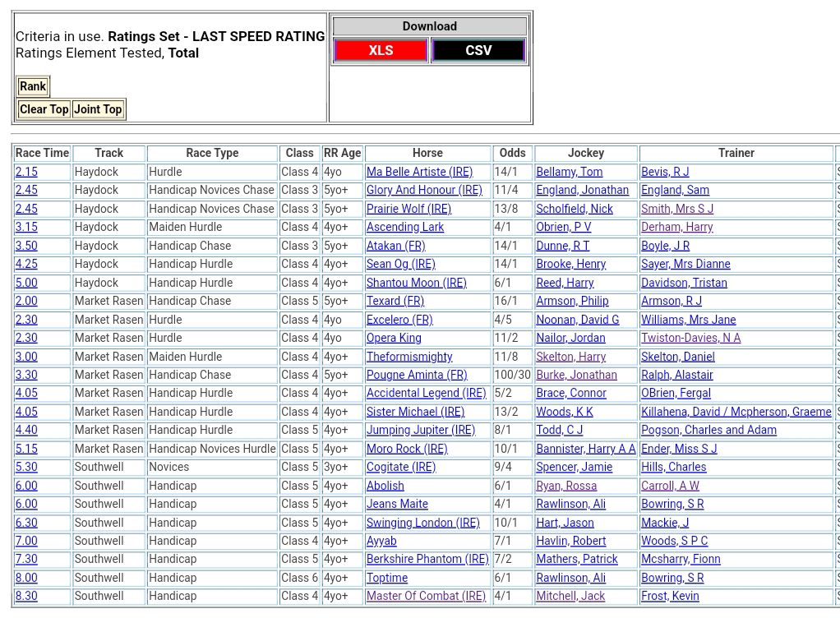Open horse Accidental Legend (IRE)
This screenshot has height=618, width=840.
coord(426,393)
